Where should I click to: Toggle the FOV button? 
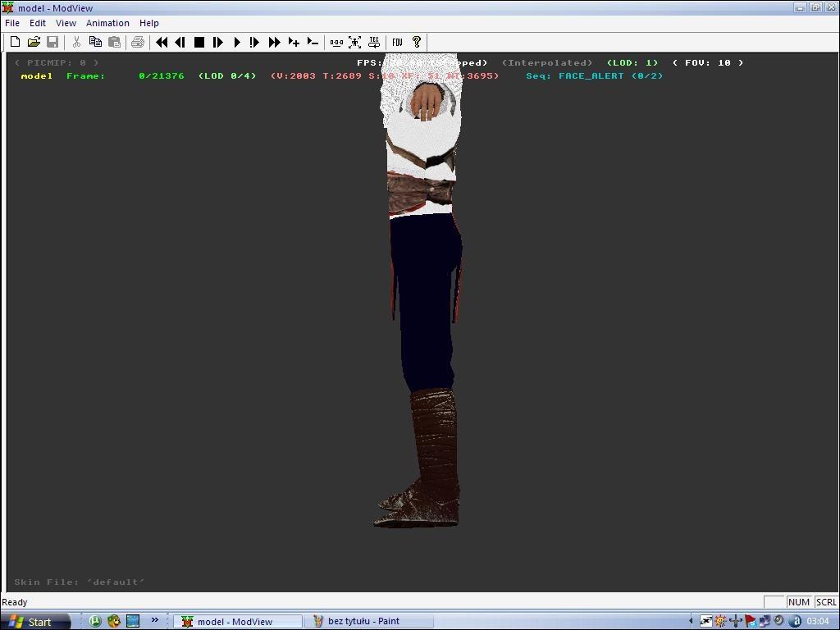pos(397,42)
